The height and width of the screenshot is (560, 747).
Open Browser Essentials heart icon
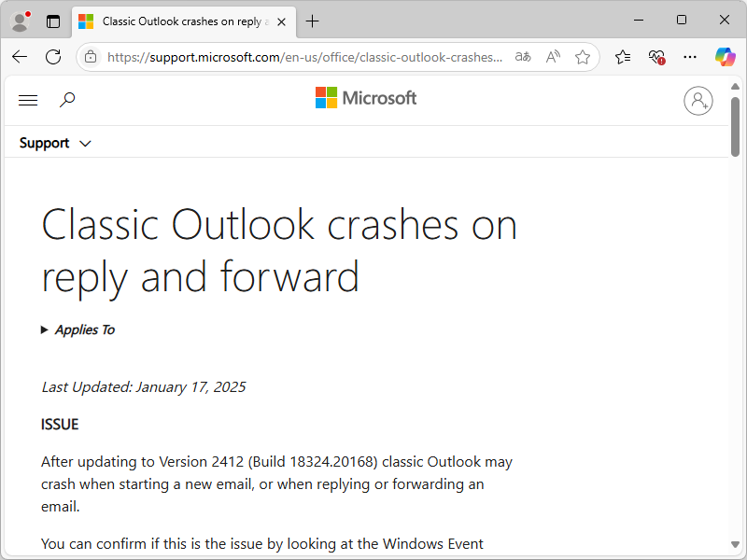(656, 57)
